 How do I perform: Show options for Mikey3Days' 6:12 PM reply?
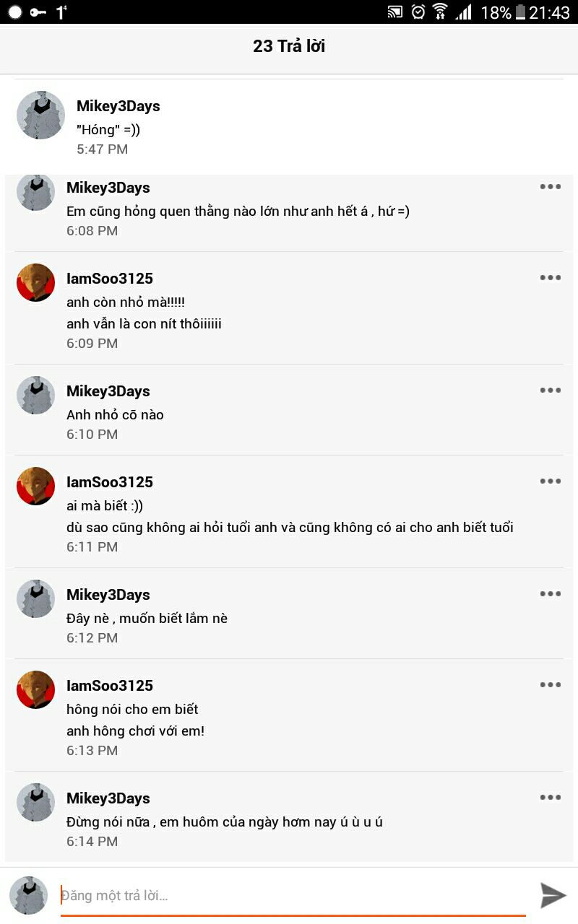(551, 594)
